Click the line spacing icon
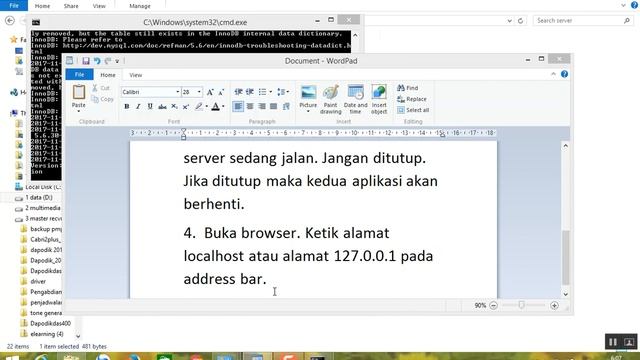Viewport: 640px width, 360px height. (282, 92)
